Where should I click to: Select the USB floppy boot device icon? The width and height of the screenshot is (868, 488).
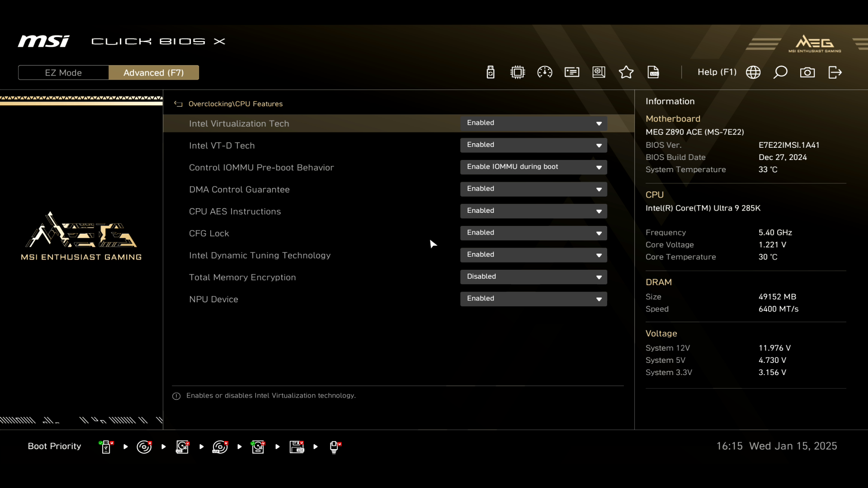click(x=297, y=447)
